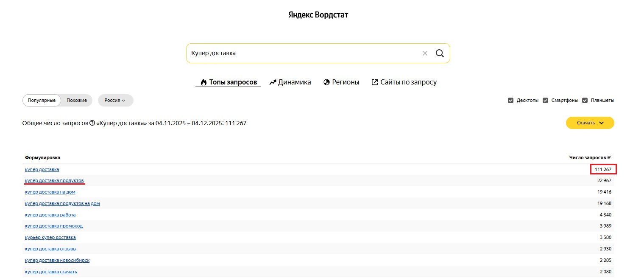Switch to the Динамика tab
Screen dimensions: 644x278
pyautogui.click(x=294, y=81)
